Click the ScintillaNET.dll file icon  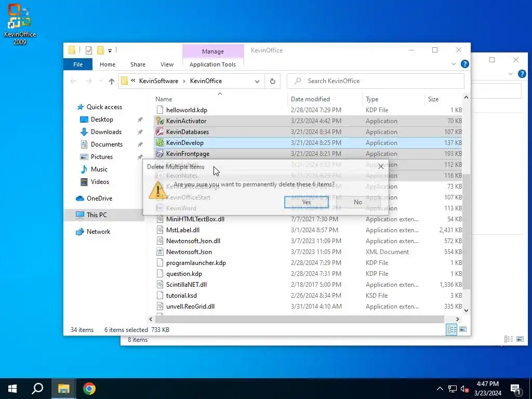coord(160,284)
